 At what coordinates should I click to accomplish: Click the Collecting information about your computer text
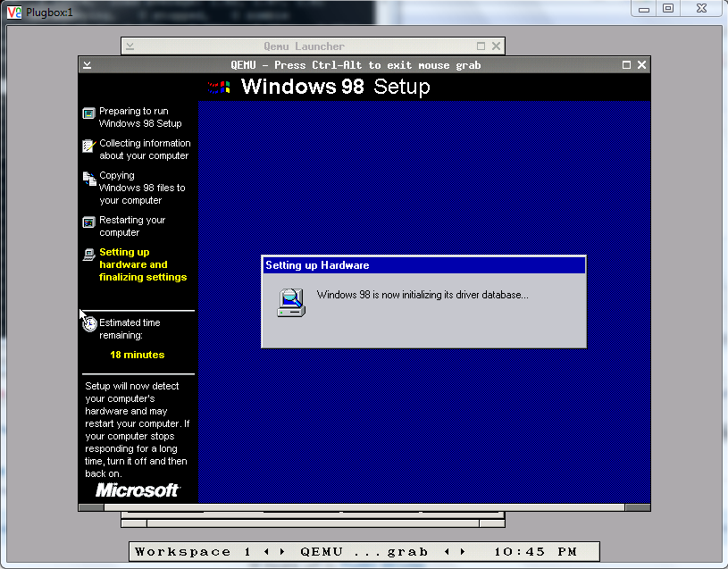145,149
